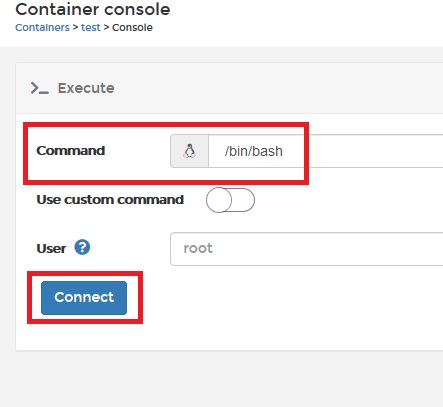Click the Container console page heading
Image resolution: width=443 pixels, height=407 pixels.
click(93, 9)
